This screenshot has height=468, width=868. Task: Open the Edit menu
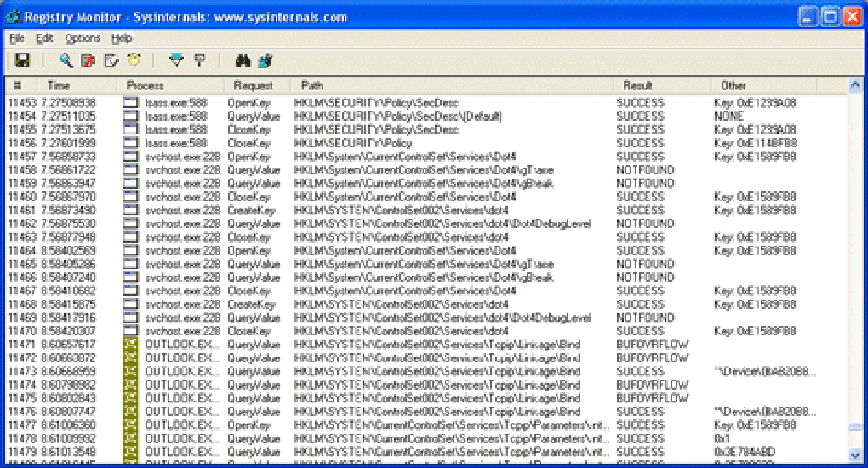44,38
